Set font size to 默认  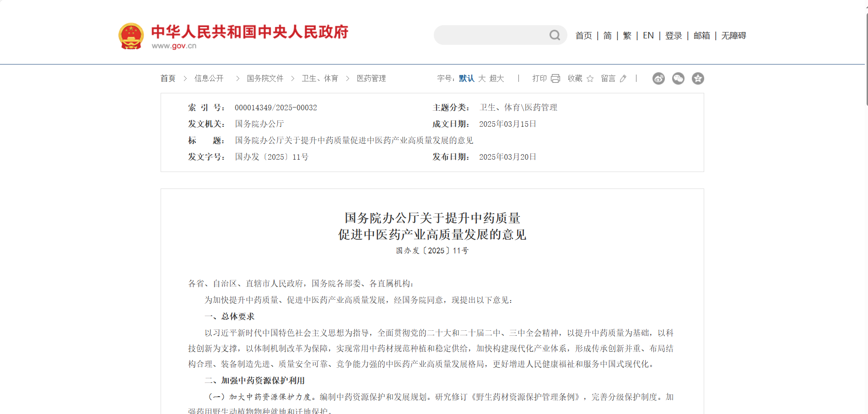[466, 79]
